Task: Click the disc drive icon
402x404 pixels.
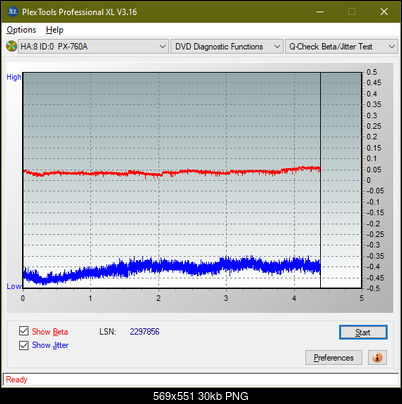Action: coord(11,46)
